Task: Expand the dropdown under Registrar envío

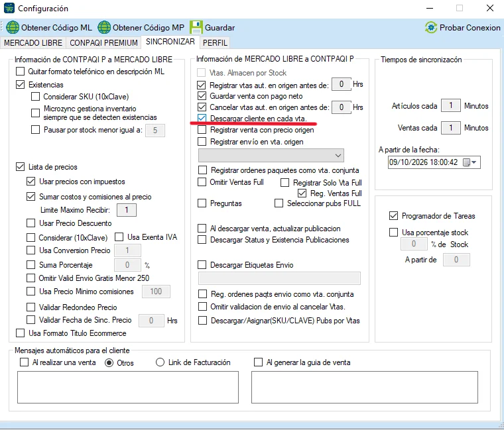Action: tap(271, 156)
